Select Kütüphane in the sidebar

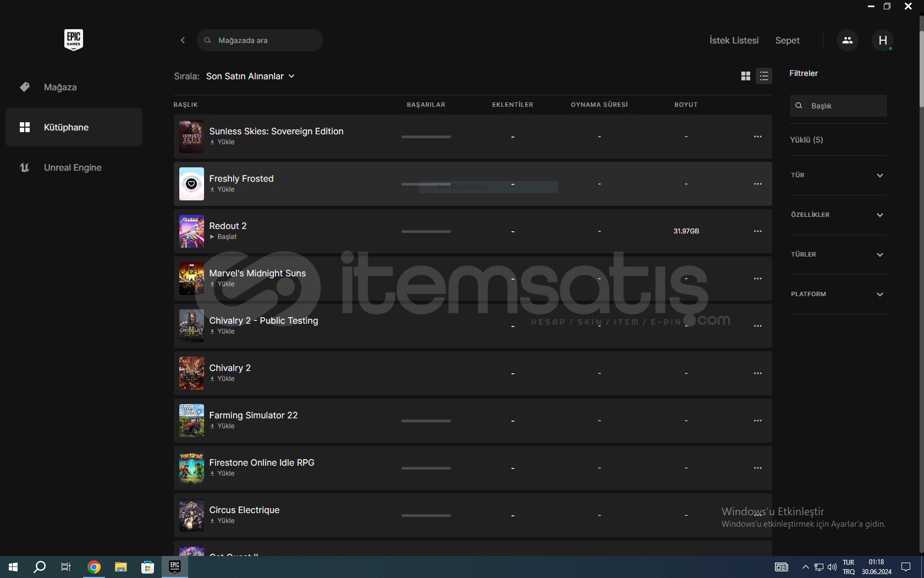[x=74, y=127]
